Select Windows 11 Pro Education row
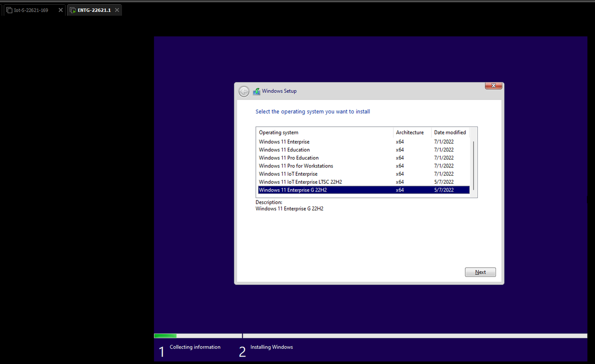This screenshot has height=364, width=595. click(364, 158)
